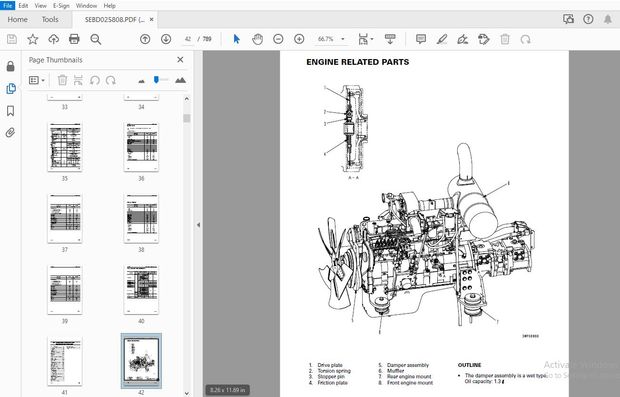Open the View menu
This screenshot has height=397, width=620.
(40, 6)
